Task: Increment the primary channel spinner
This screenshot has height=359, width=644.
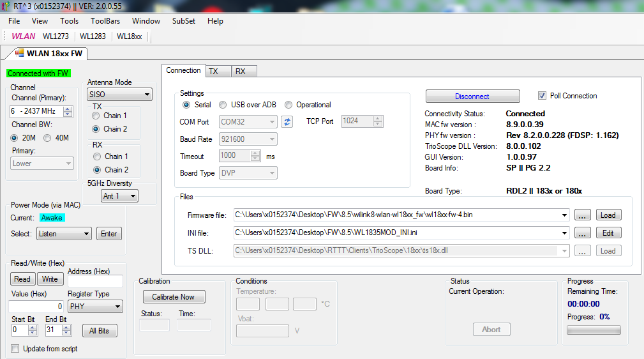Action: click(x=68, y=109)
